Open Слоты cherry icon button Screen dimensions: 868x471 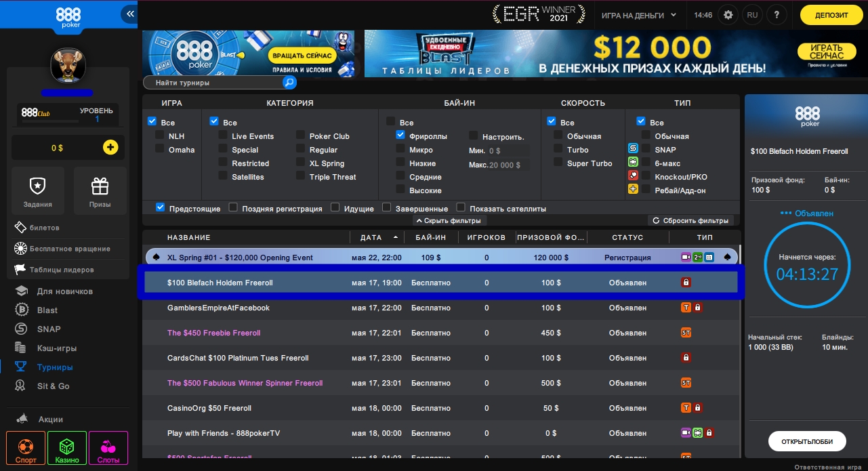click(x=108, y=449)
